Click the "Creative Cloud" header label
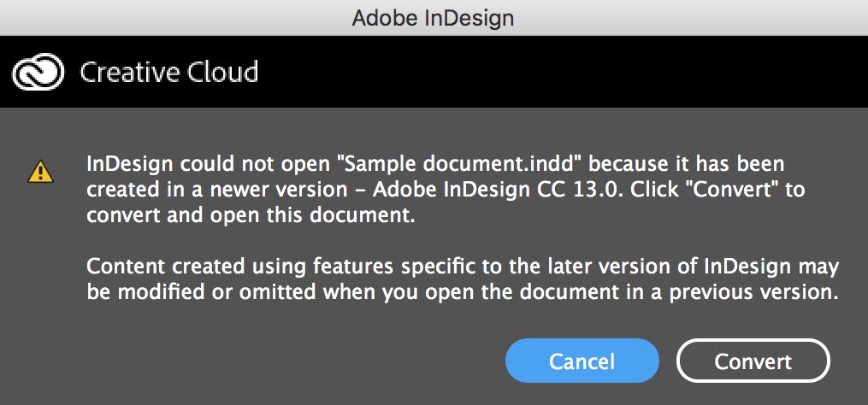 (x=168, y=72)
